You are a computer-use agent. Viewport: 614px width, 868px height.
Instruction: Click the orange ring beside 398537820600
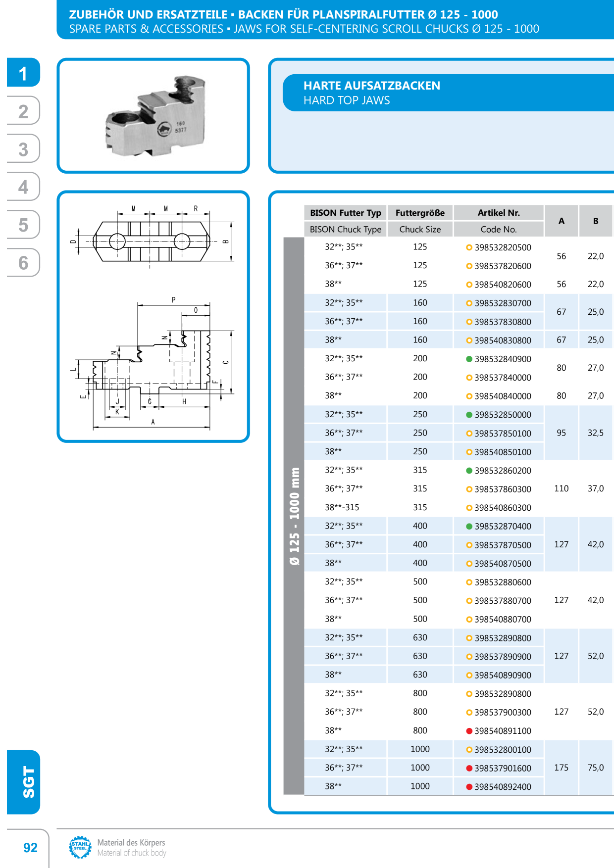(469, 266)
